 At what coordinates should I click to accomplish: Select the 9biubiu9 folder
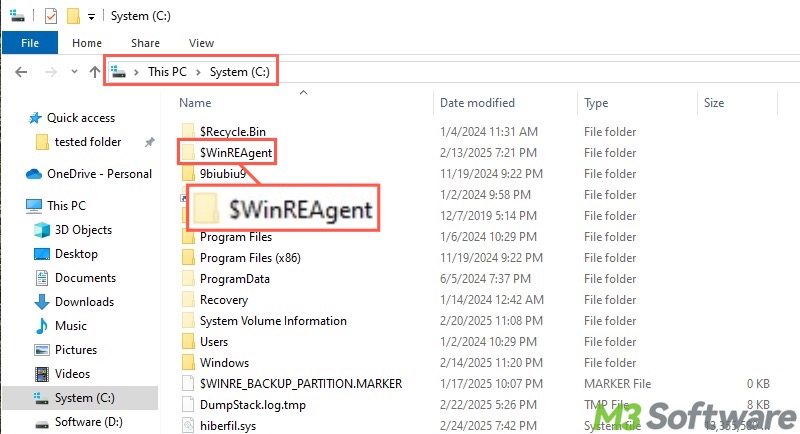coord(222,174)
